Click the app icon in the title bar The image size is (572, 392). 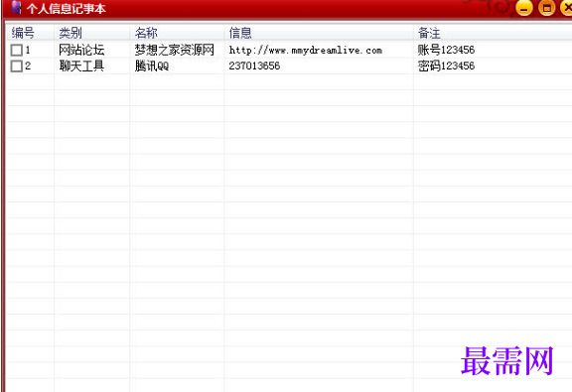click(16, 7)
